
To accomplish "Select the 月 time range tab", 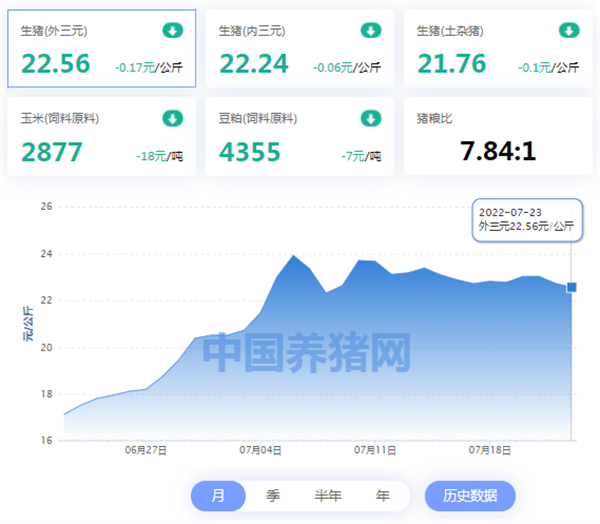I will [x=218, y=496].
